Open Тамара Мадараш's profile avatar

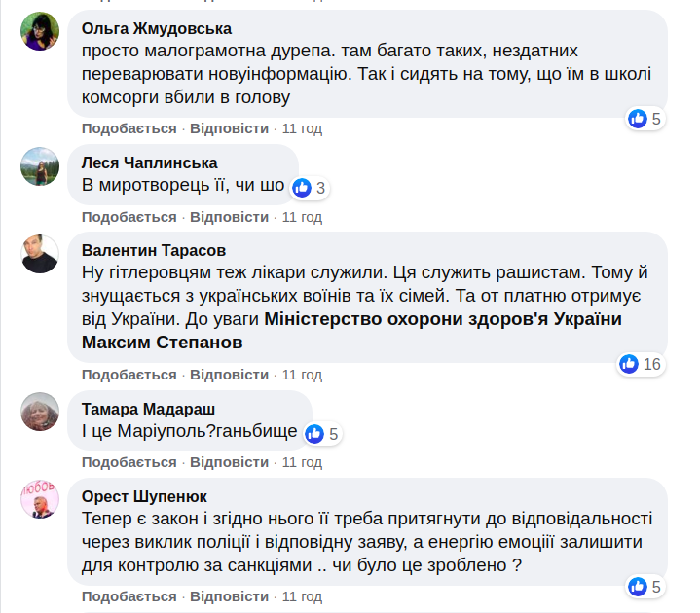pyautogui.click(x=40, y=413)
